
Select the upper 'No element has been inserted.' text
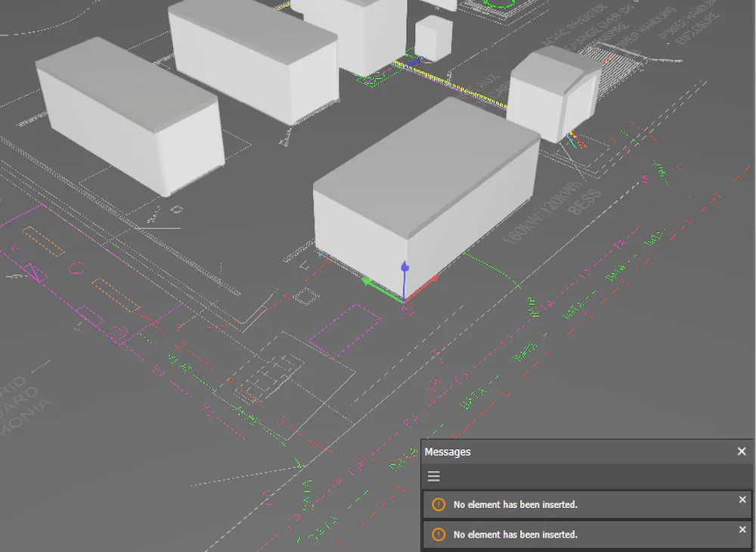click(516, 505)
